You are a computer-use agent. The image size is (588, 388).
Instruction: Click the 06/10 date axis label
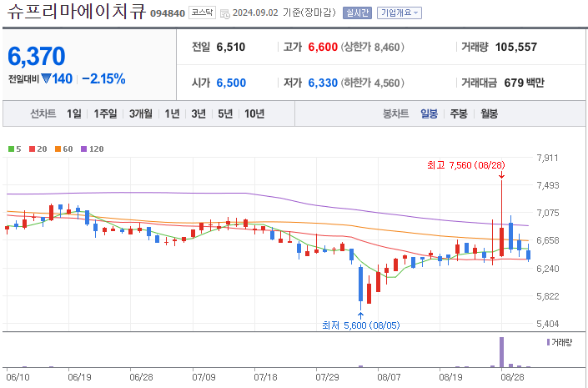click(x=18, y=377)
